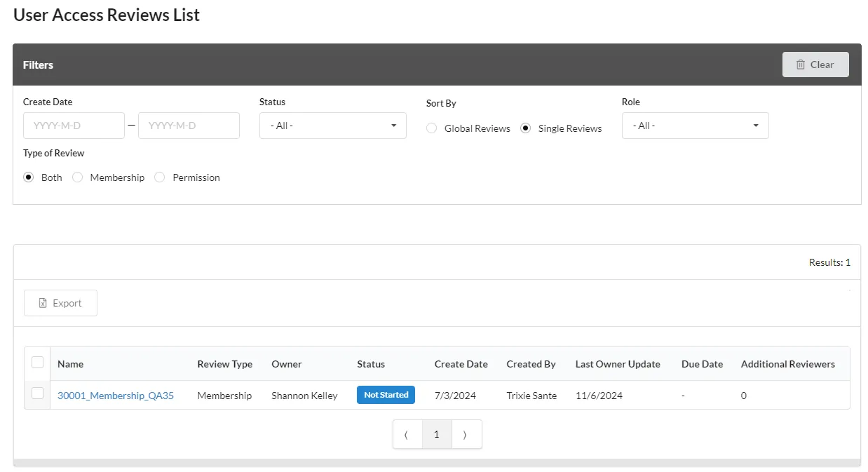868x472 pixels.
Task: Select Membership as the type of review
Action: 78,177
